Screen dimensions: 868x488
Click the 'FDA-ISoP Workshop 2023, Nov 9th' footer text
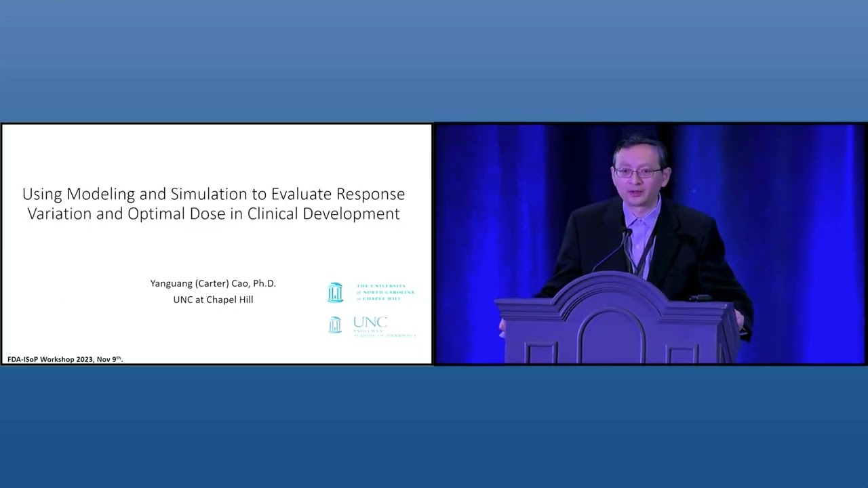65,359
